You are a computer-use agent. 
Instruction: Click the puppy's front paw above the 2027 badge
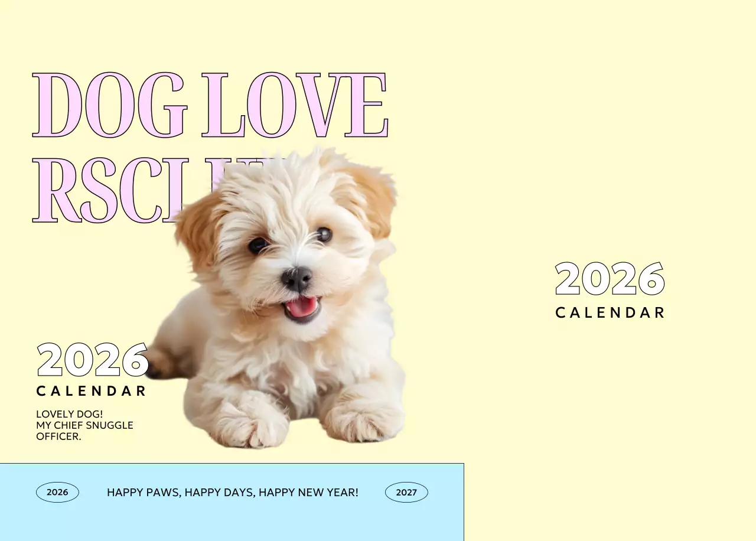[361, 421]
